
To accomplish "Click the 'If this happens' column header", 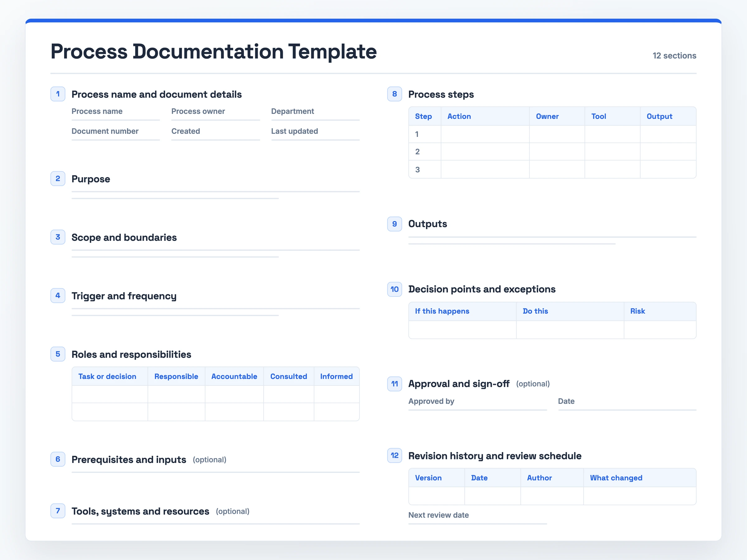I will (462, 311).
